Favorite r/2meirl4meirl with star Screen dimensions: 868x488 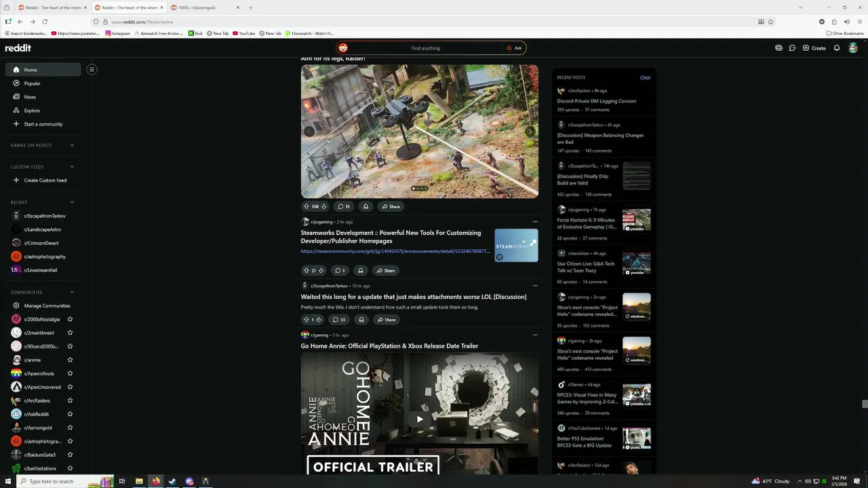coord(70,333)
